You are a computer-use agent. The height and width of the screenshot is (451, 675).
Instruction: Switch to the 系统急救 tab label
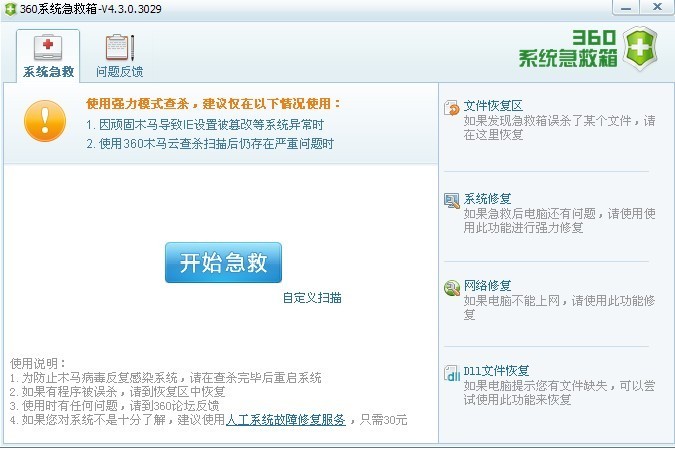(x=48, y=71)
